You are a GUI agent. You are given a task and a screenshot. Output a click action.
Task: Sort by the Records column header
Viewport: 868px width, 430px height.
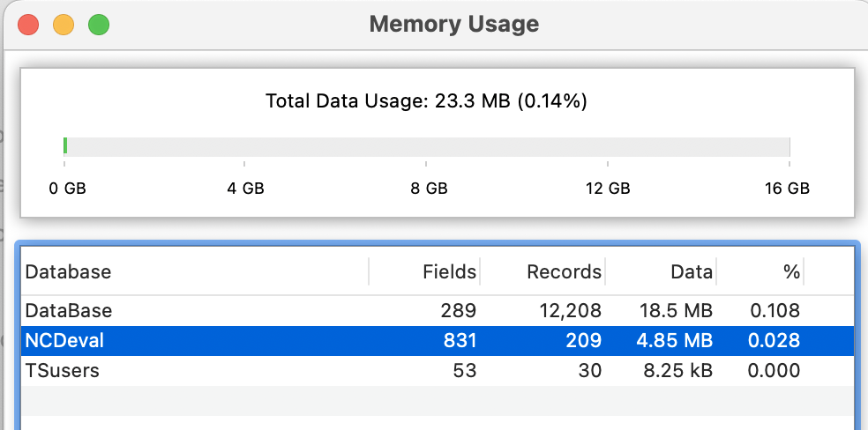[542, 271]
